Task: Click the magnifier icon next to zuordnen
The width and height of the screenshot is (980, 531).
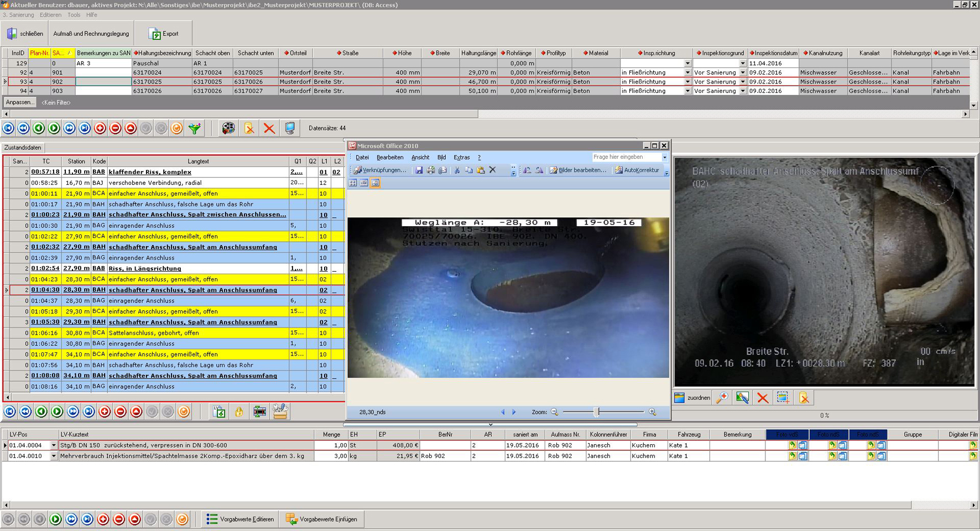Action: (722, 398)
